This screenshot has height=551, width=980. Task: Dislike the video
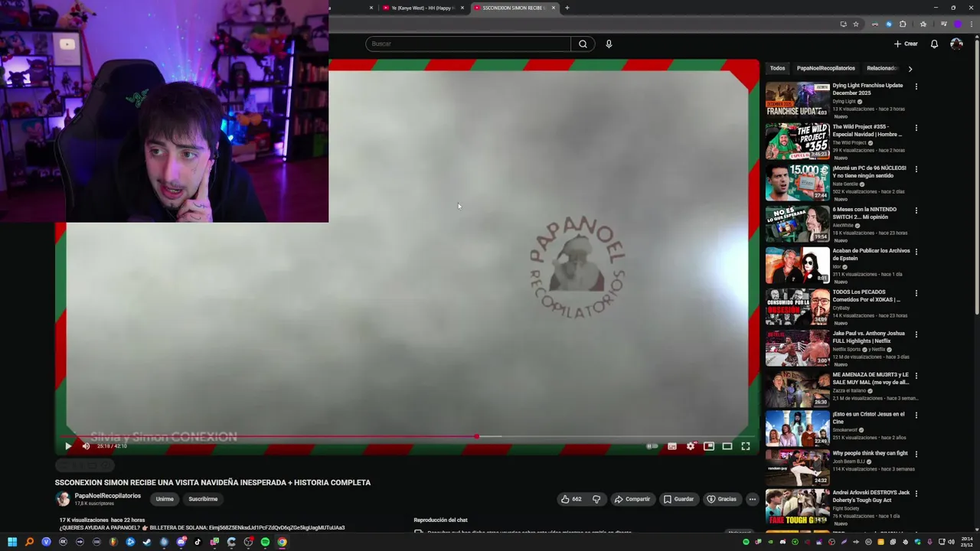[596, 499]
